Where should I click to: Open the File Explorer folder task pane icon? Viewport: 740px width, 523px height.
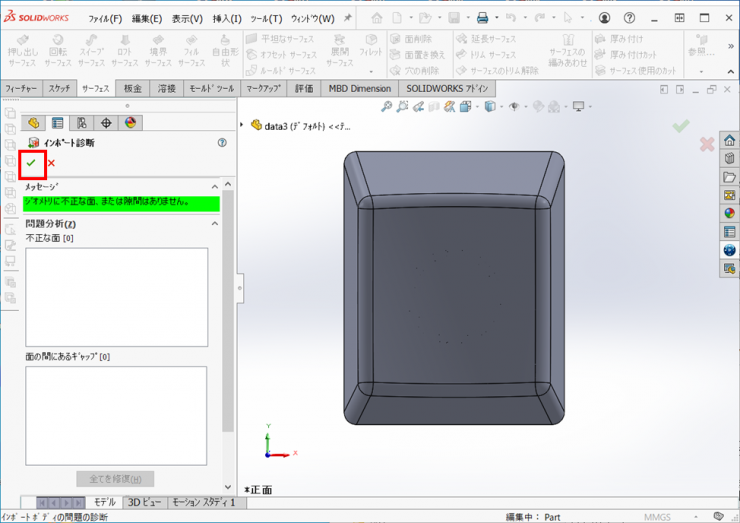click(729, 177)
